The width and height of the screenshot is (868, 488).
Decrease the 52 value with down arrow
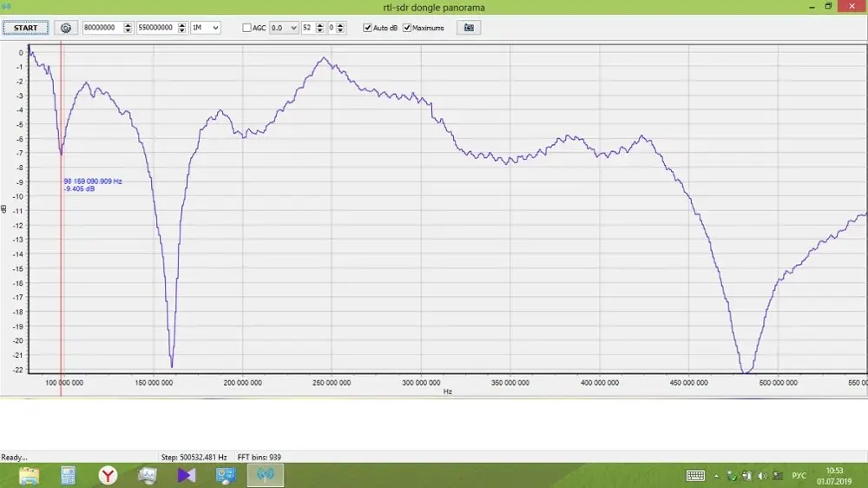coord(320,30)
